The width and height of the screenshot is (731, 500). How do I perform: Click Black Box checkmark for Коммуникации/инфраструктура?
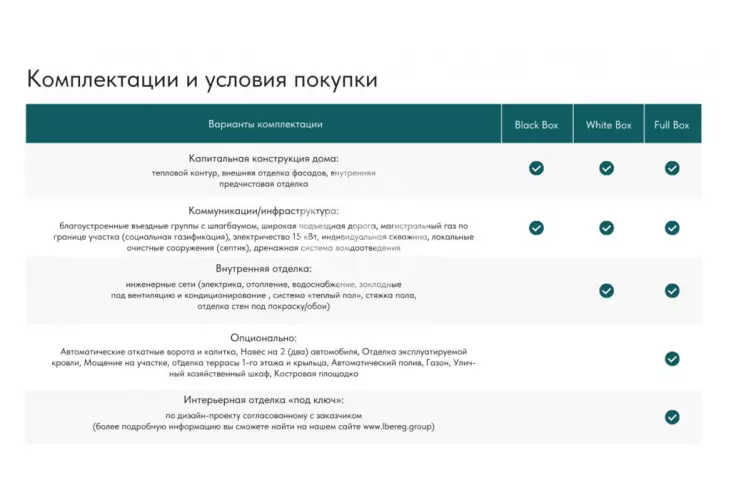click(536, 228)
